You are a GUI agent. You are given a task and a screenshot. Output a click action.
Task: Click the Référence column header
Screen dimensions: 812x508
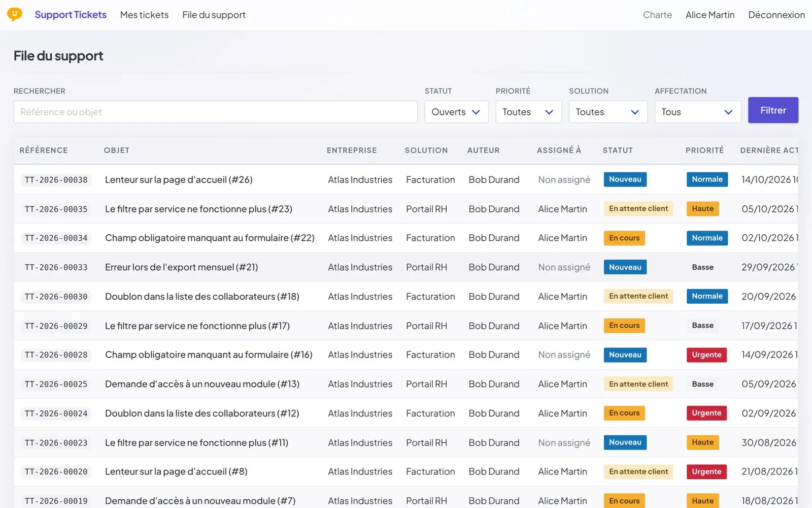pos(44,150)
